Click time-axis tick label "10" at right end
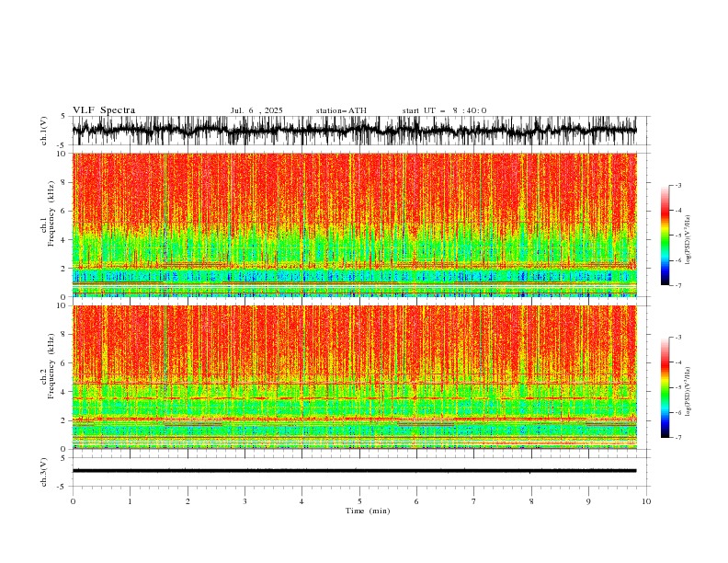Screen dimensions: 728x563 646,501
